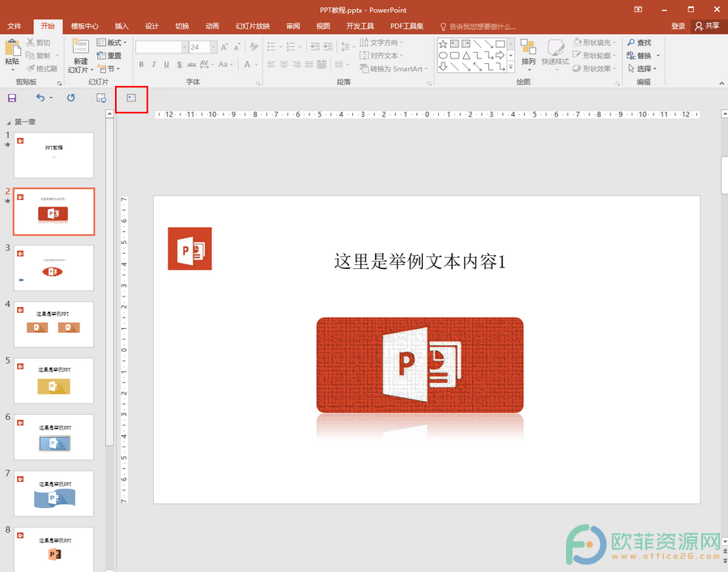Align text right in paragraph group

(x=296, y=65)
